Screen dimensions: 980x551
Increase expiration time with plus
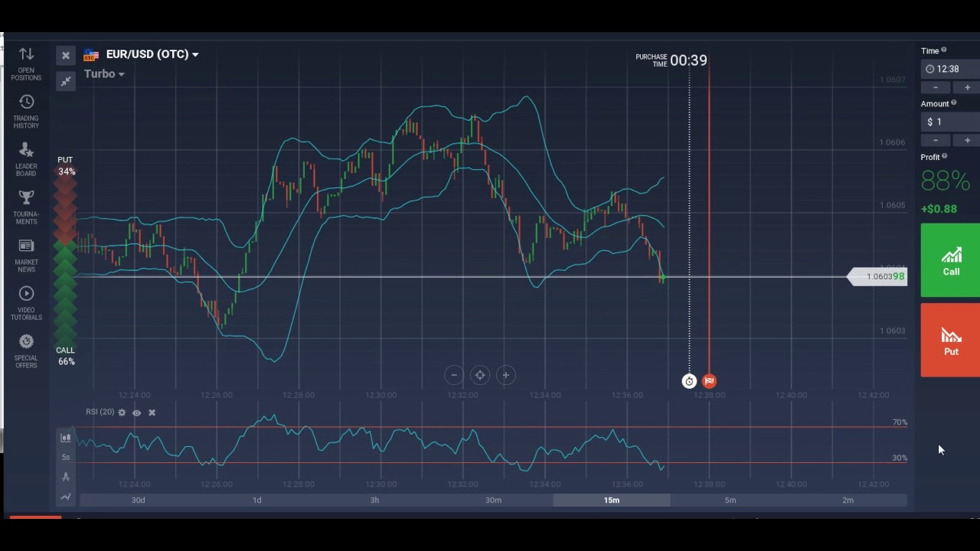(x=967, y=87)
